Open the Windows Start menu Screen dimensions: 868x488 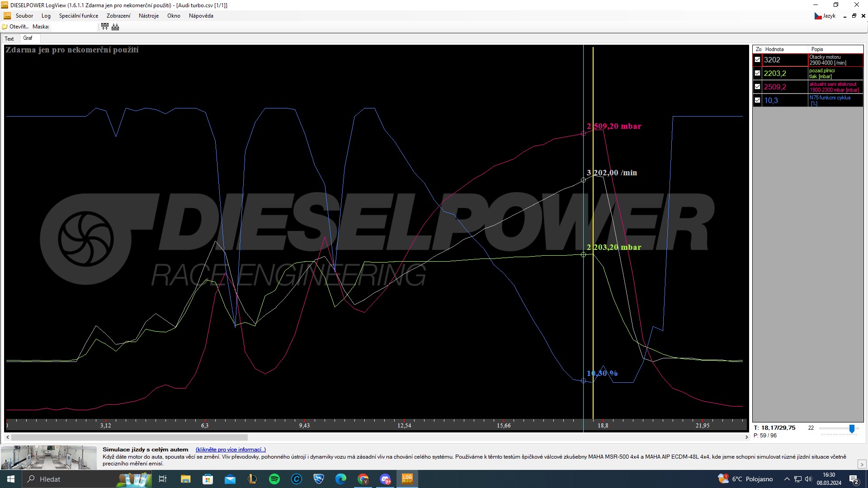(11, 479)
